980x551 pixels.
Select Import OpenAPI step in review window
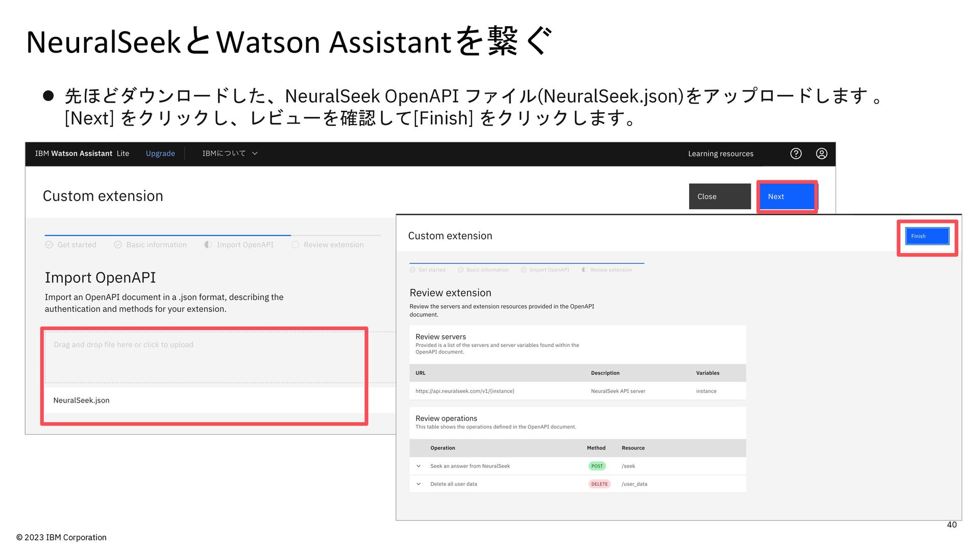545,270
